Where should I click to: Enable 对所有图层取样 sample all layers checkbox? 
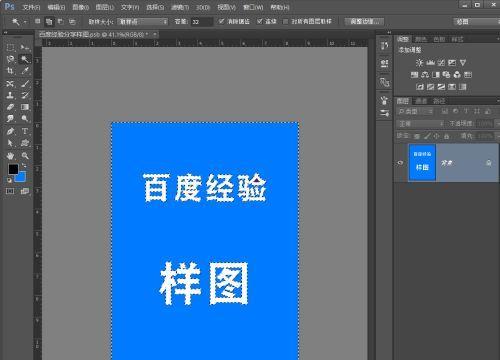pos(285,21)
